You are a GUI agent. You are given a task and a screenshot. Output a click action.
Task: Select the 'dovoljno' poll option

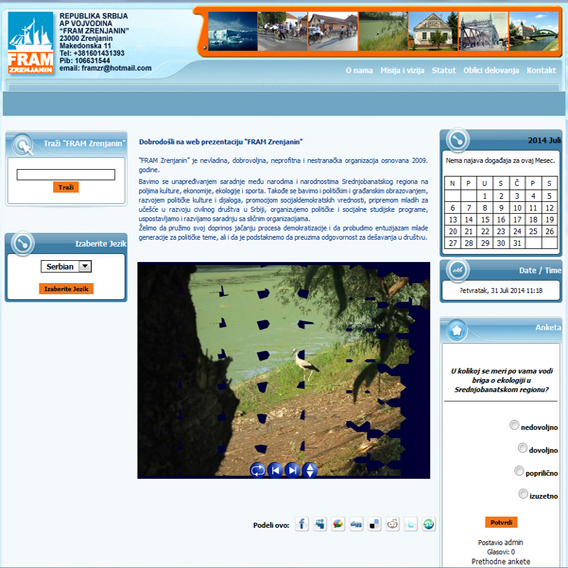pyautogui.click(x=522, y=448)
